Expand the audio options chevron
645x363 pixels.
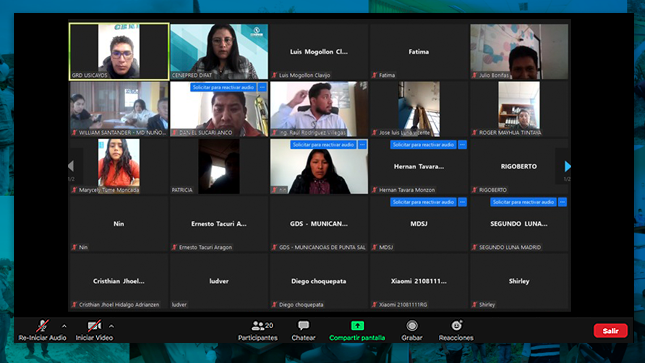pos(64,326)
